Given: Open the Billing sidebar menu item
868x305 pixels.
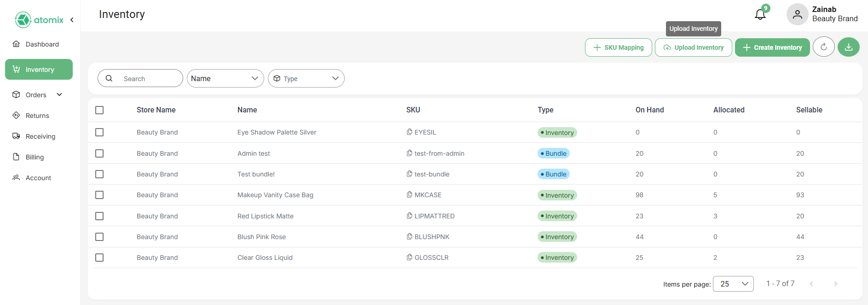Looking at the screenshot, I should 35,157.
